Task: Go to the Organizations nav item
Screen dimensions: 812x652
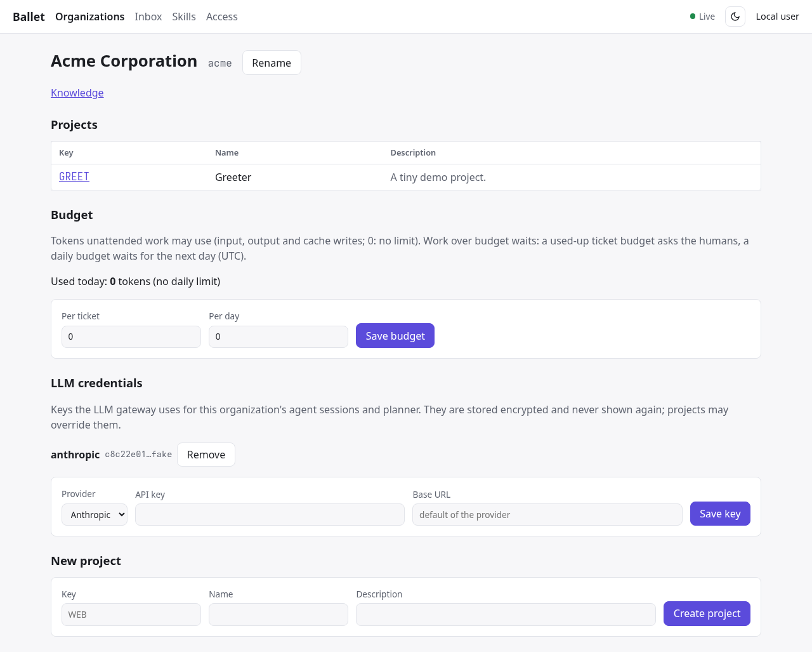Action: coord(89,17)
